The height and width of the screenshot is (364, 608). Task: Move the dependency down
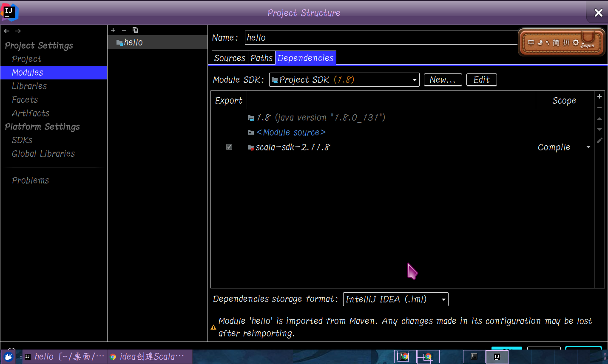click(x=599, y=130)
